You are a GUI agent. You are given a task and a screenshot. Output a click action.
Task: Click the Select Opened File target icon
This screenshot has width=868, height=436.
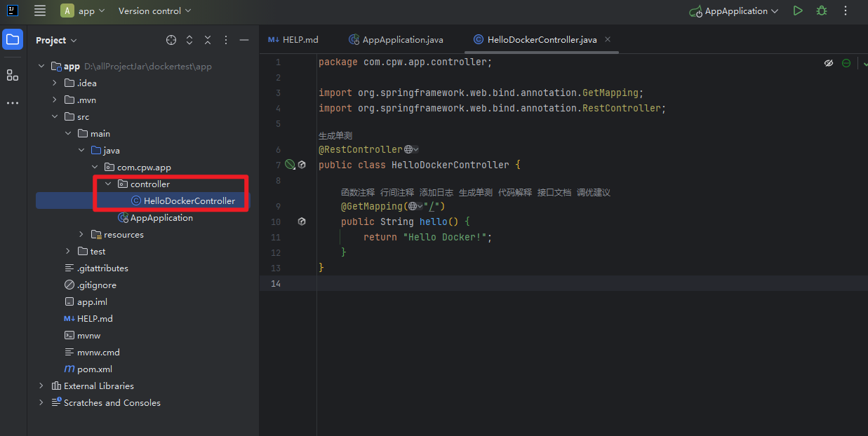(171, 40)
